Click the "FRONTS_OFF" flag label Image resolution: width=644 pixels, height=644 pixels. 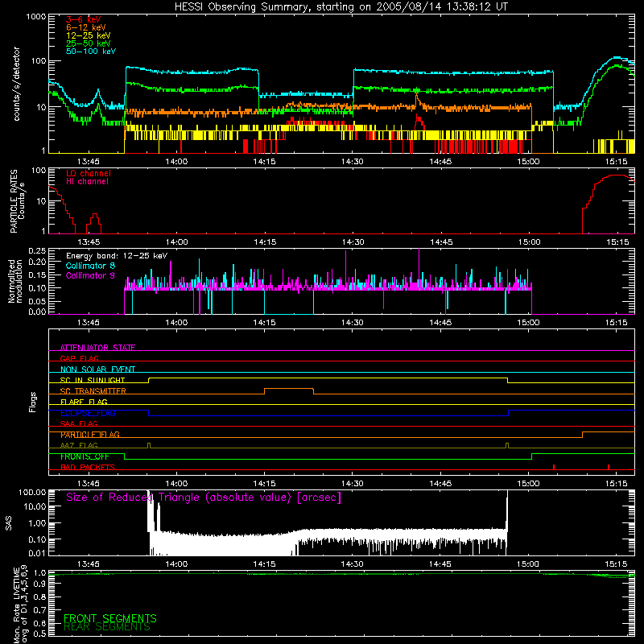click(x=85, y=456)
